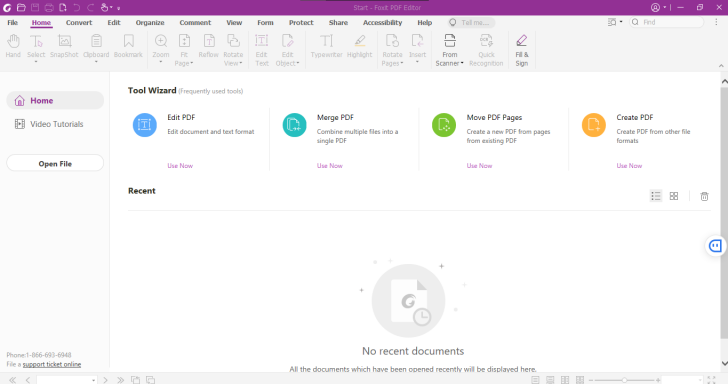Switch to the Convert tab

click(79, 22)
